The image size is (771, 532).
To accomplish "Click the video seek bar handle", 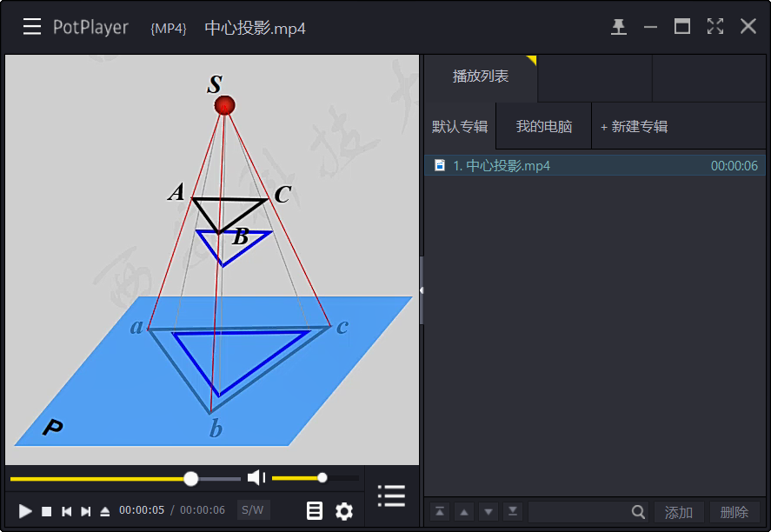I will pos(191,478).
